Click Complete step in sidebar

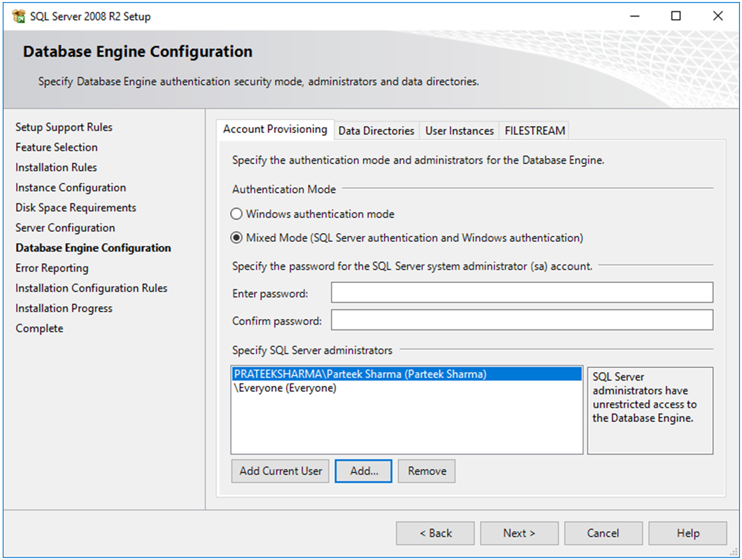click(x=39, y=328)
